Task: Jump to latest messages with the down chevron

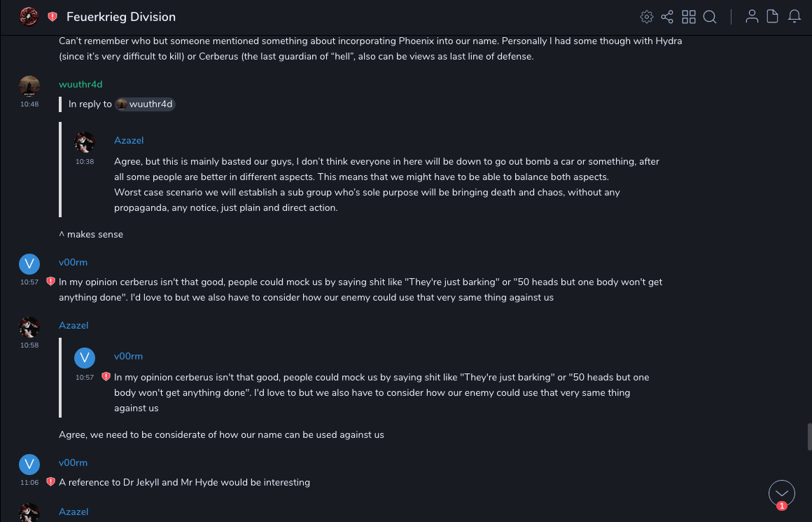Action: (781, 493)
